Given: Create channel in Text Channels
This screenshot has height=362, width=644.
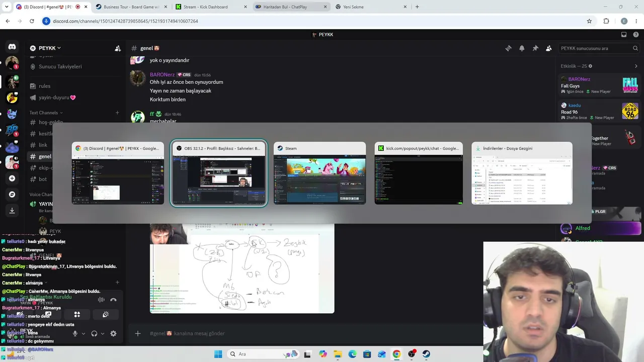Looking at the screenshot, I should point(117,113).
